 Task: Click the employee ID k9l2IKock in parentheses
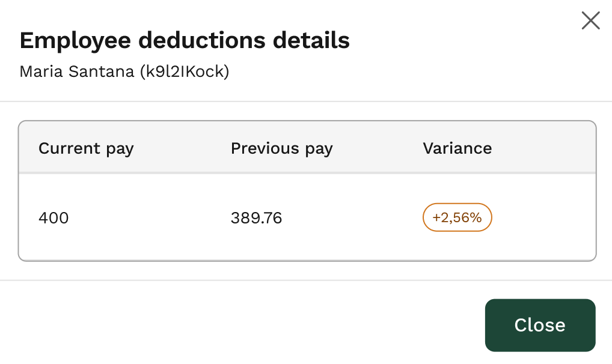coord(184,72)
